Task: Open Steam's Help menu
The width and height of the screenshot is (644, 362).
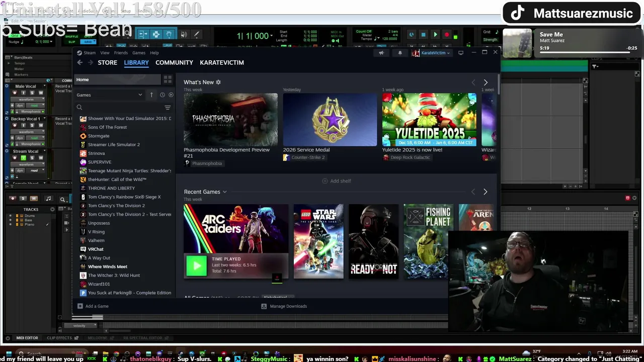Action: 154,53
